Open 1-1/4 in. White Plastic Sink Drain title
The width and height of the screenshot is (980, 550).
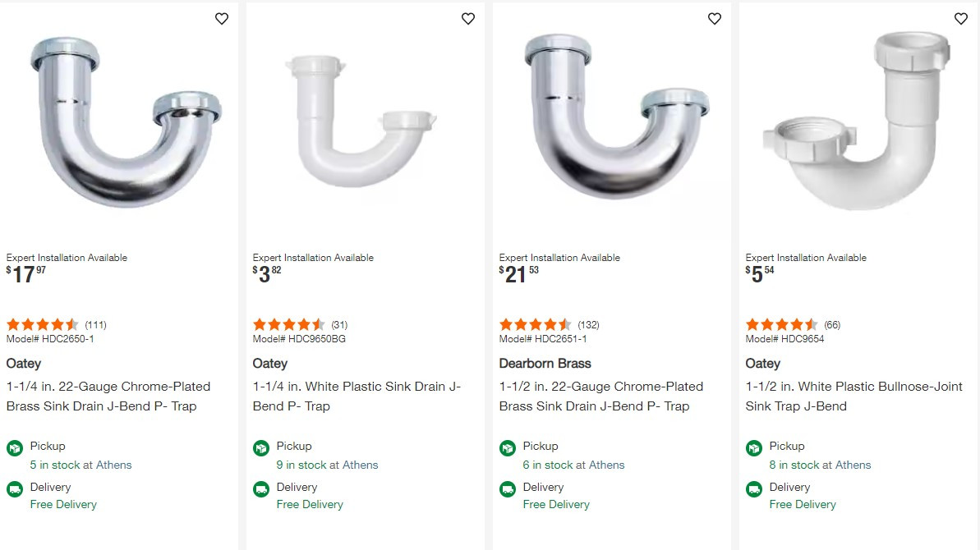(357, 396)
